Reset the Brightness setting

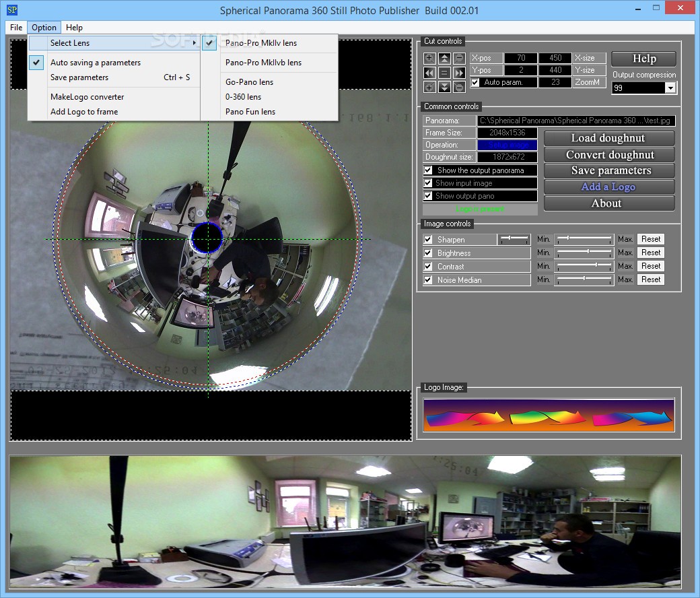(651, 253)
